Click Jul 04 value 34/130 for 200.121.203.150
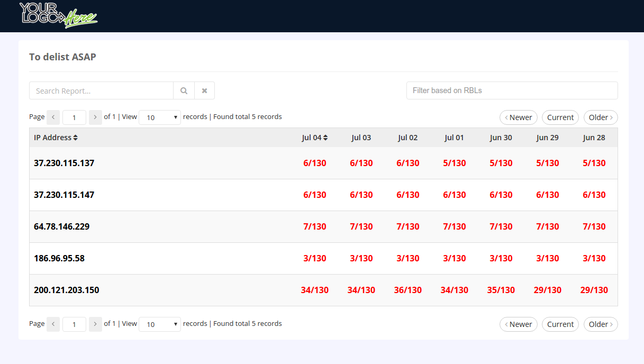 (x=315, y=290)
